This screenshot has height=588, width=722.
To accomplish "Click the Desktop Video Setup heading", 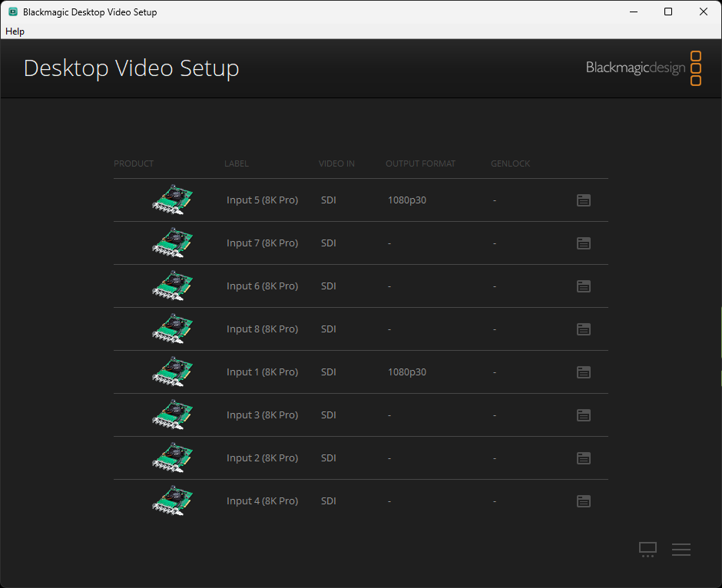I will pos(131,68).
